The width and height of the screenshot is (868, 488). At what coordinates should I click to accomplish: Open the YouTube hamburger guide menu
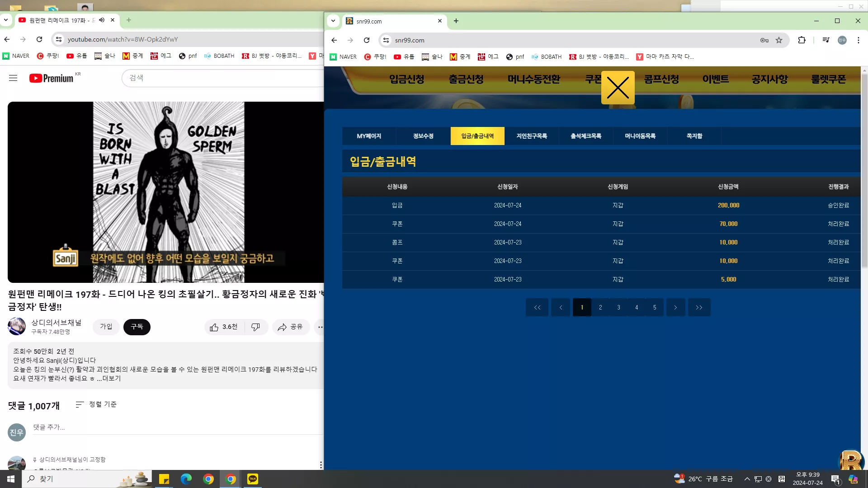(13, 78)
